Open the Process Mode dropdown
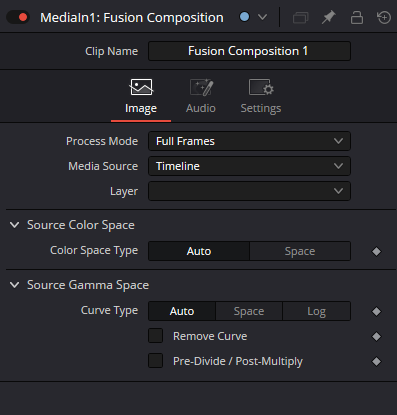 tap(249, 141)
